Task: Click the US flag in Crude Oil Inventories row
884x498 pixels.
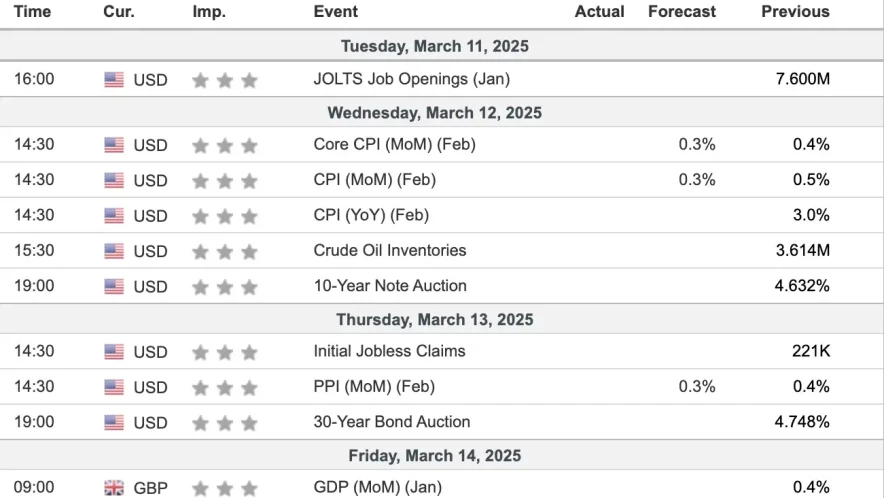Action: pyautogui.click(x=114, y=251)
